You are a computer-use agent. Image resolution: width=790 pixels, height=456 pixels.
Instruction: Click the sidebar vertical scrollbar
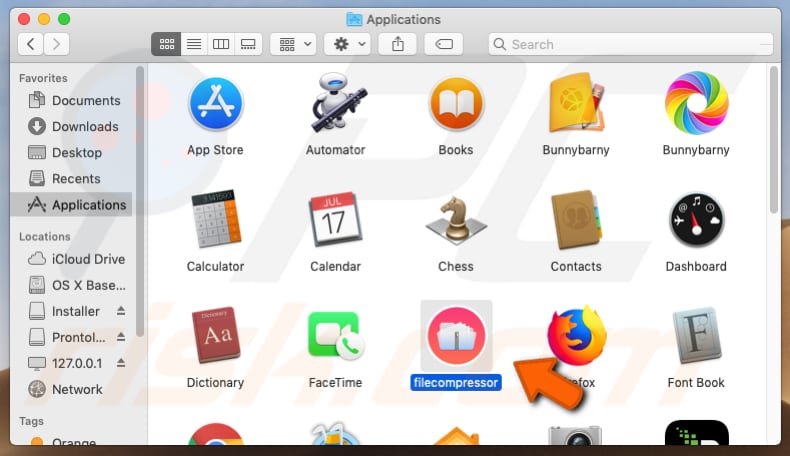(140, 202)
